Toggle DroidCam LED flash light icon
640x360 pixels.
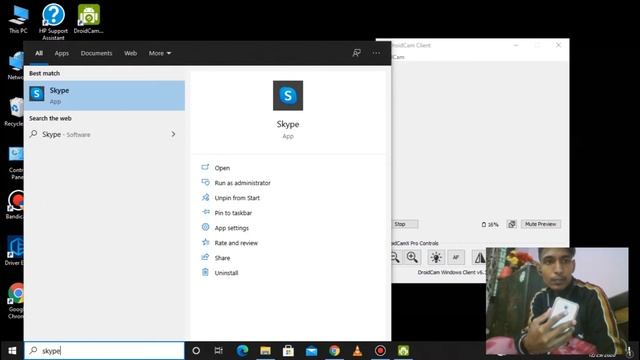pyautogui.click(x=436, y=257)
